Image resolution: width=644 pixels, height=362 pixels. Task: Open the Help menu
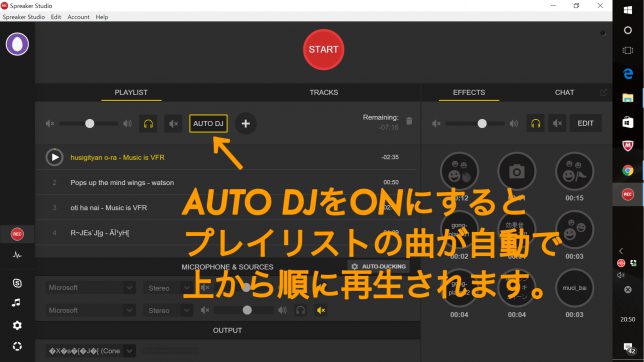tap(102, 17)
